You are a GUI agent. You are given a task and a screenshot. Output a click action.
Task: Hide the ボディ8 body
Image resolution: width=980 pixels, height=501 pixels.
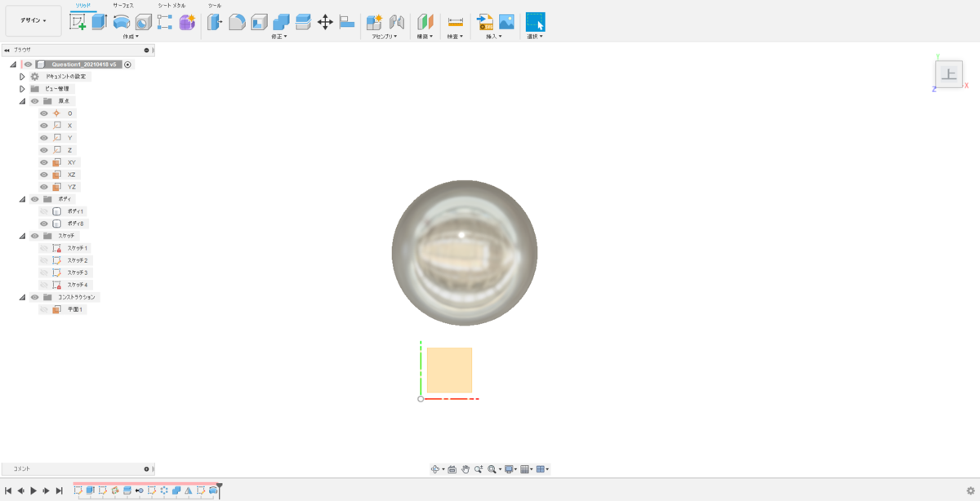click(x=44, y=224)
